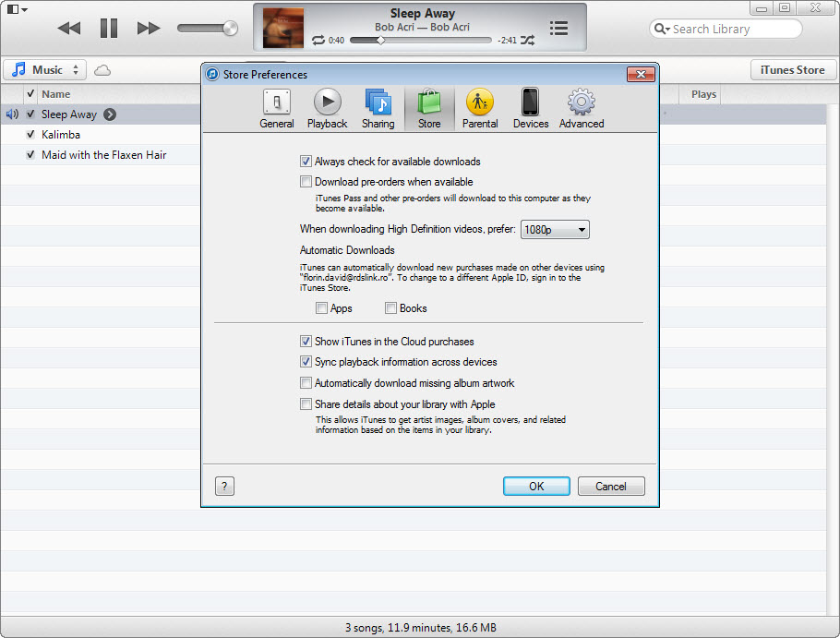
Task: Click the iTunes icon in dialog title
Action: coord(212,74)
